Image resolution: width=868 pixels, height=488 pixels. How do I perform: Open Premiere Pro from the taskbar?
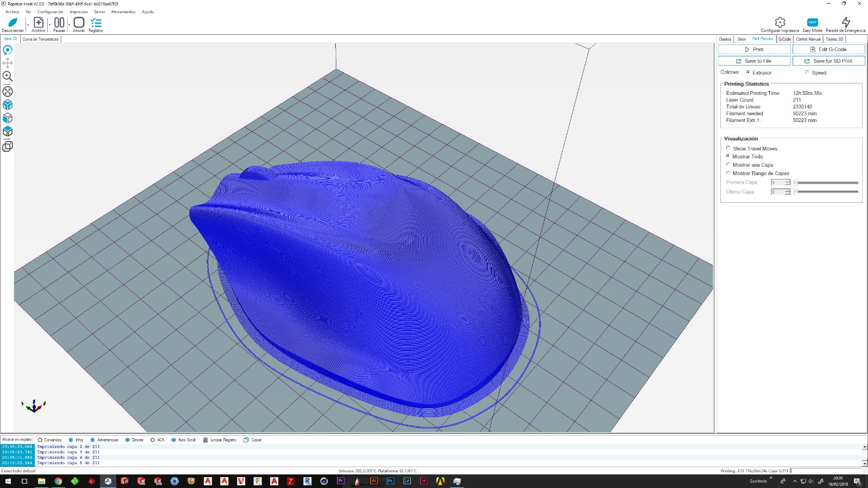pyautogui.click(x=341, y=481)
